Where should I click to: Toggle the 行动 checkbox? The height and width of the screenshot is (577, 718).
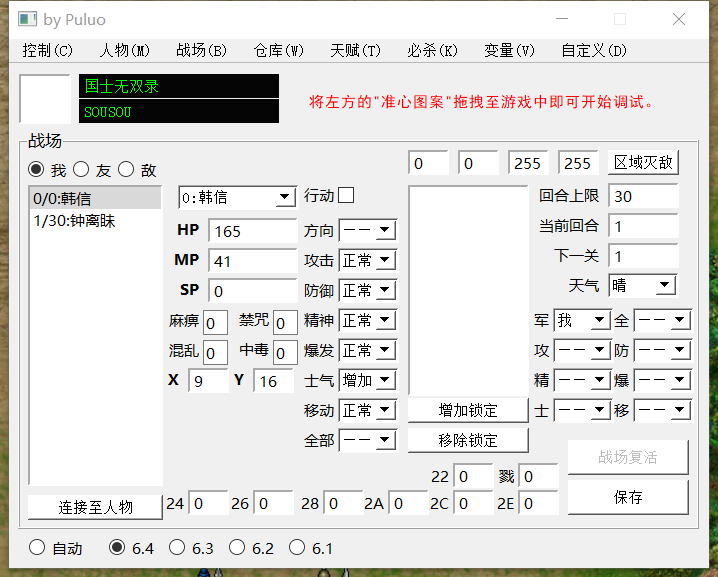pos(346,195)
